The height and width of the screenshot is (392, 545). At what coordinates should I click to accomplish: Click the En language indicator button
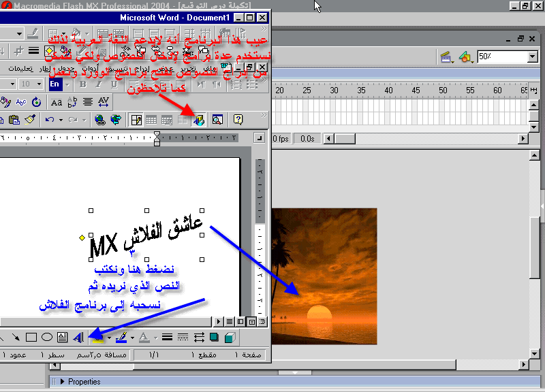coord(55,84)
